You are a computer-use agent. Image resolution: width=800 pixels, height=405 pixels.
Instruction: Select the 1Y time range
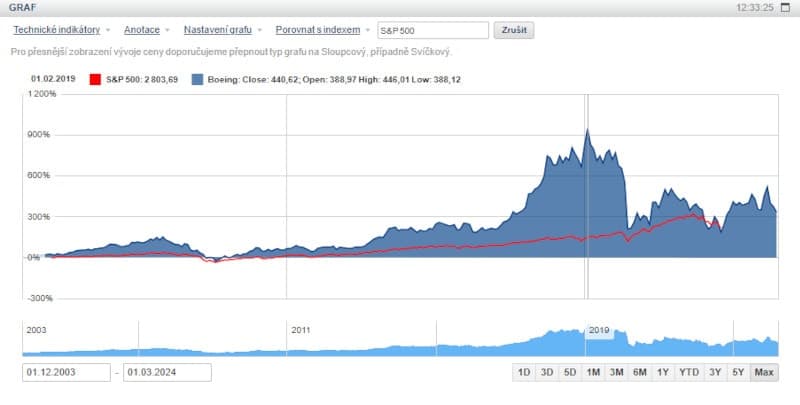point(663,372)
